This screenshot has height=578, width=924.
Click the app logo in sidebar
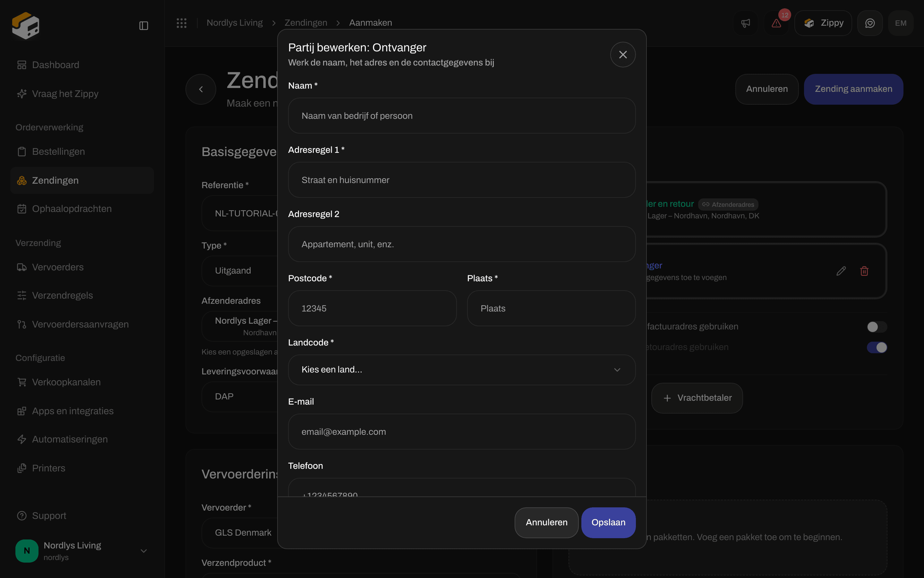click(x=26, y=26)
